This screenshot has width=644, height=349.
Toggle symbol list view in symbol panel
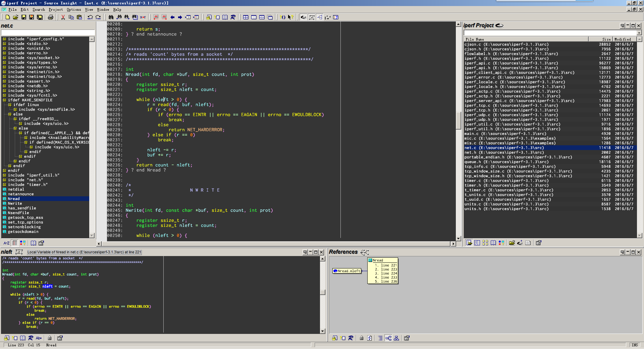(15, 243)
